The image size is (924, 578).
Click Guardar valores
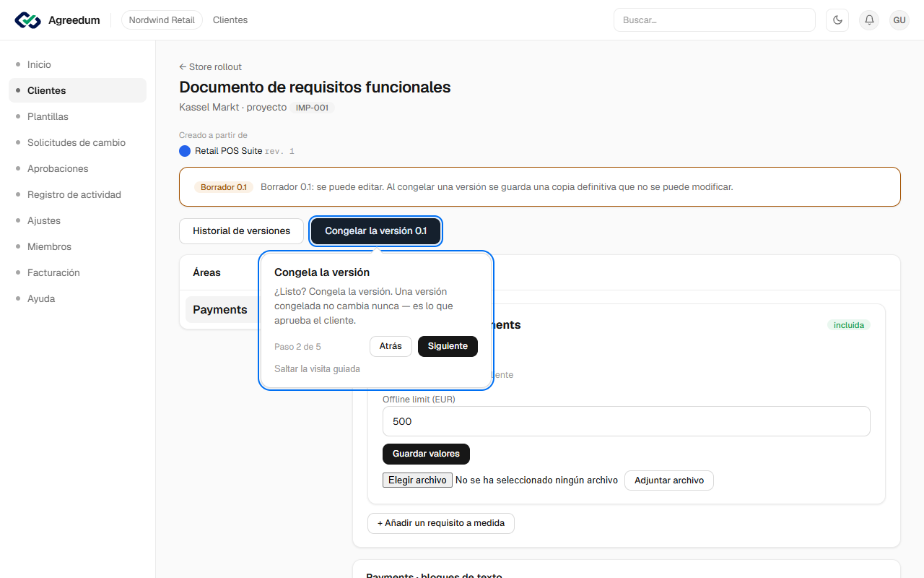426,454
